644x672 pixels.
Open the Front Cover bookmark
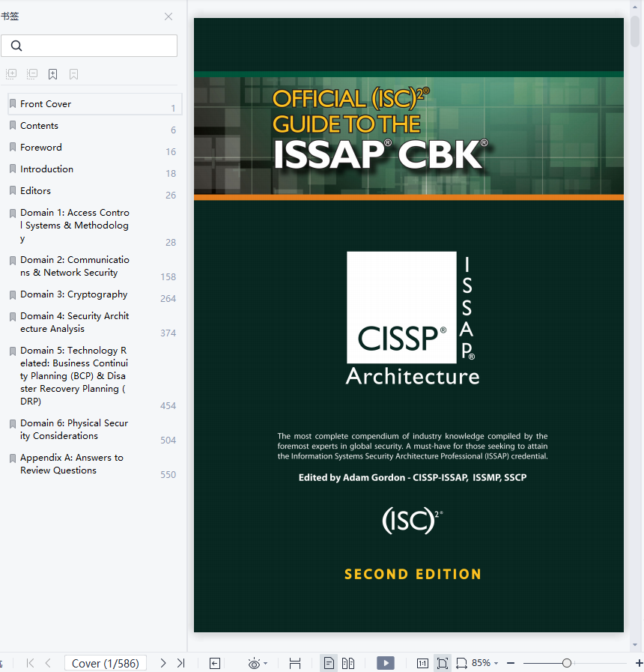[94, 103]
